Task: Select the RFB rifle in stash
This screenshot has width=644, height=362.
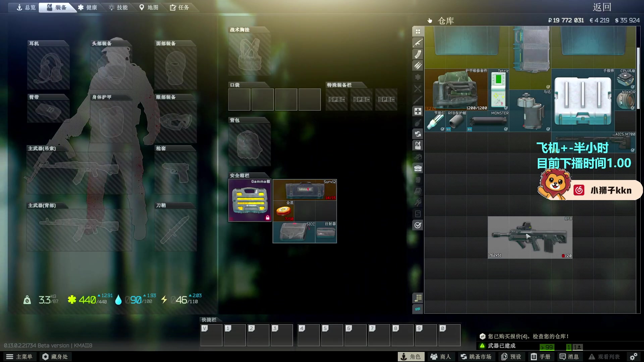Action: (x=530, y=237)
